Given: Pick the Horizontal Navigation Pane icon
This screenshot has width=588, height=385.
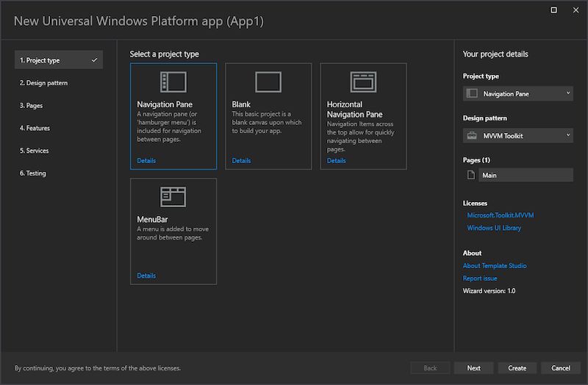Looking at the screenshot, I should [363, 81].
